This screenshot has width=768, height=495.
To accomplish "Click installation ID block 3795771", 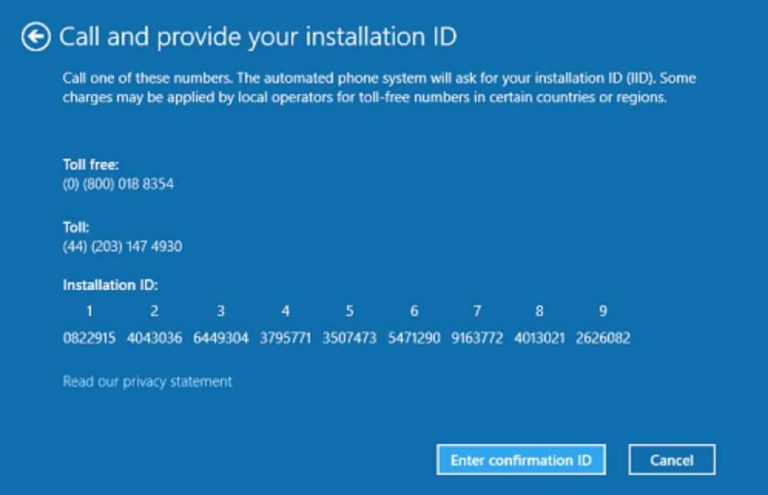I will 286,338.
